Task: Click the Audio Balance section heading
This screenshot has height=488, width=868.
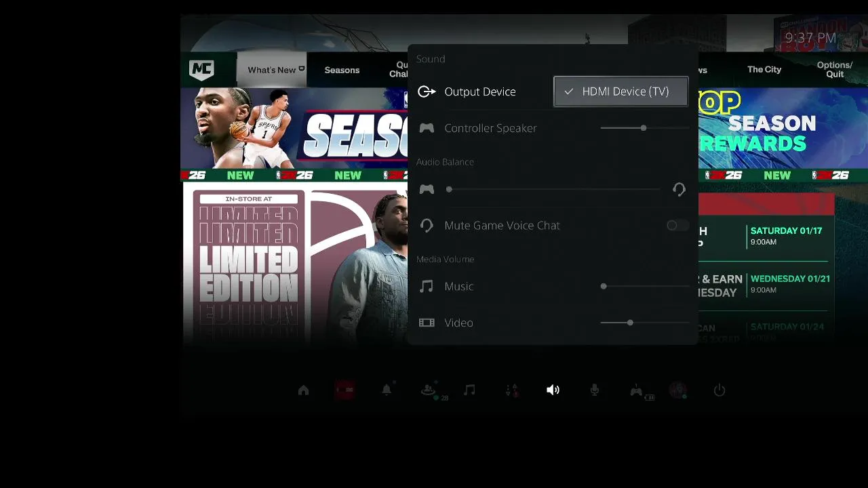Action: pyautogui.click(x=445, y=162)
